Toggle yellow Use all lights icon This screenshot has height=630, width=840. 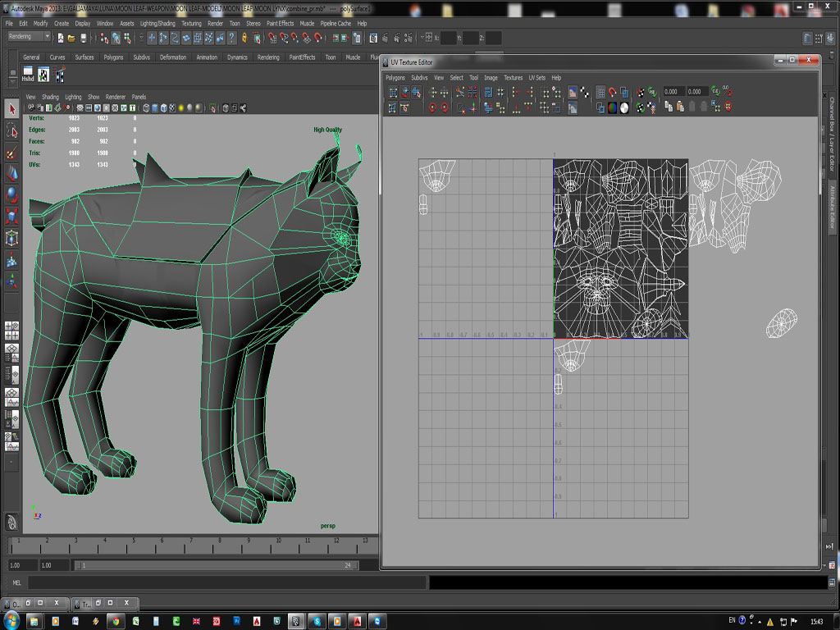181,108
